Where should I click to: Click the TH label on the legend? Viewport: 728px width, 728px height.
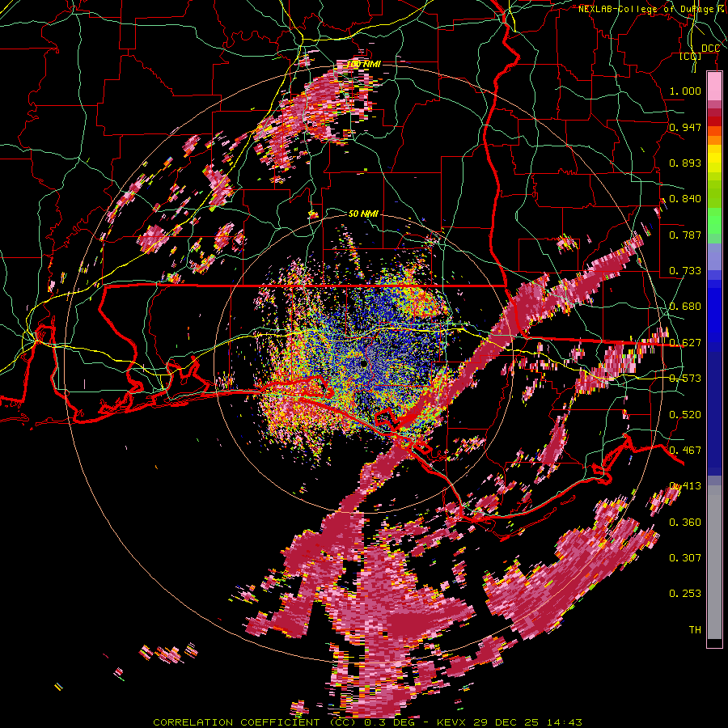[x=695, y=630]
